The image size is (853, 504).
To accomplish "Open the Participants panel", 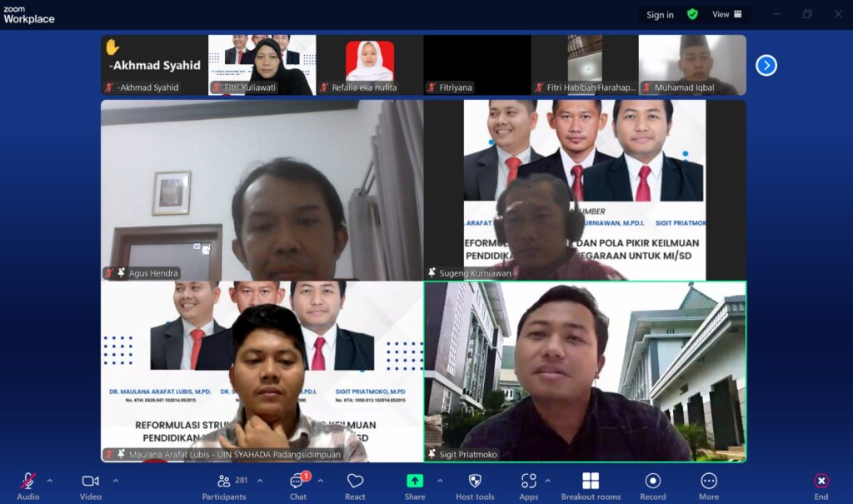I will coord(224,486).
